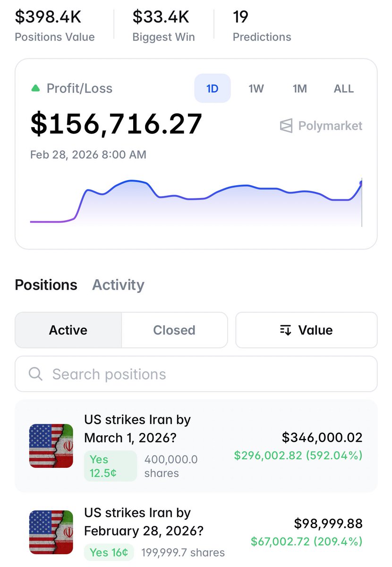
Task: Click the chart's end data point marker
Action: (362, 183)
